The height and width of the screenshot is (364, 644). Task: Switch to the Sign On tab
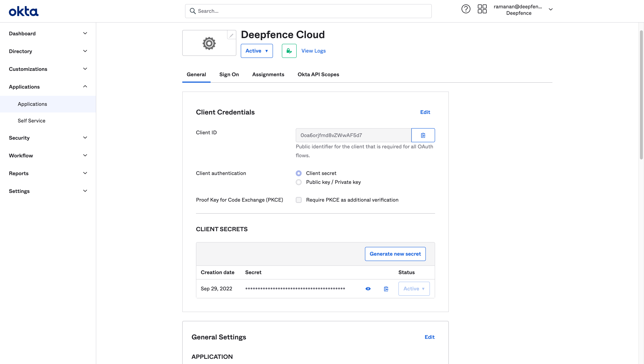[x=229, y=75]
